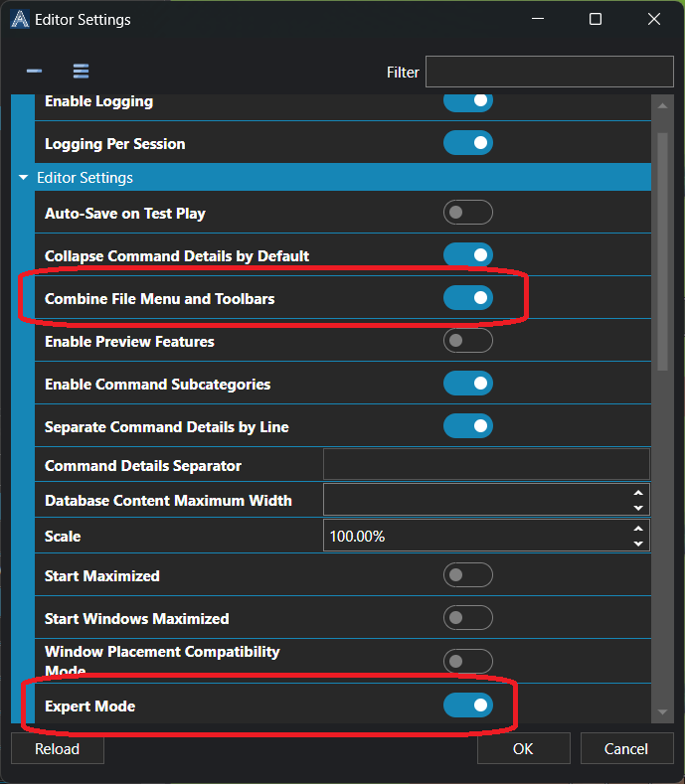
Task: Disable Combine File Menu and Toolbars
Action: [467, 298]
